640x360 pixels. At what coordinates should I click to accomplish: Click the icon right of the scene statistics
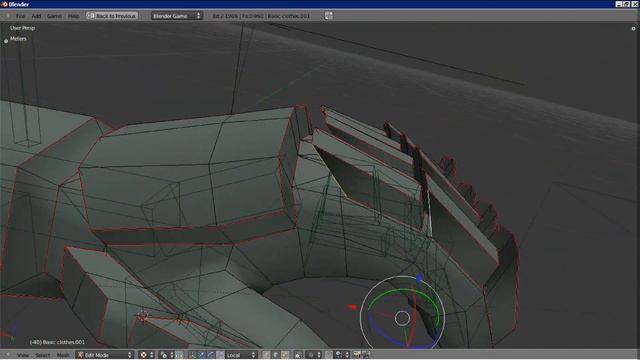tap(329, 16)
